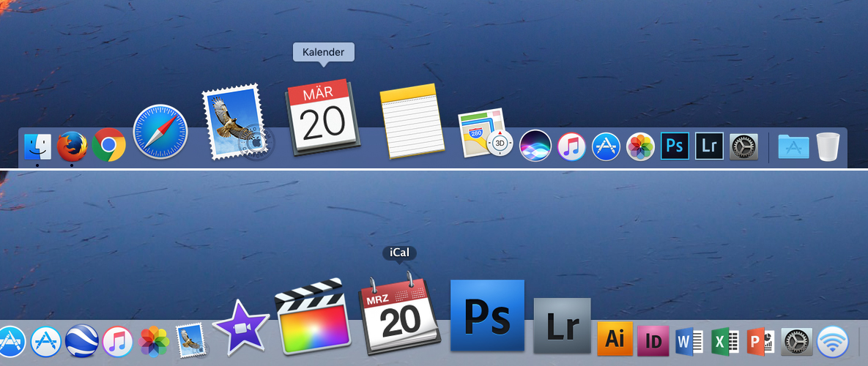The width and height of the screenshot is (868, 366).
Task: Launch Microsoft PowerPoint from the lower dock
Action: 761,341
